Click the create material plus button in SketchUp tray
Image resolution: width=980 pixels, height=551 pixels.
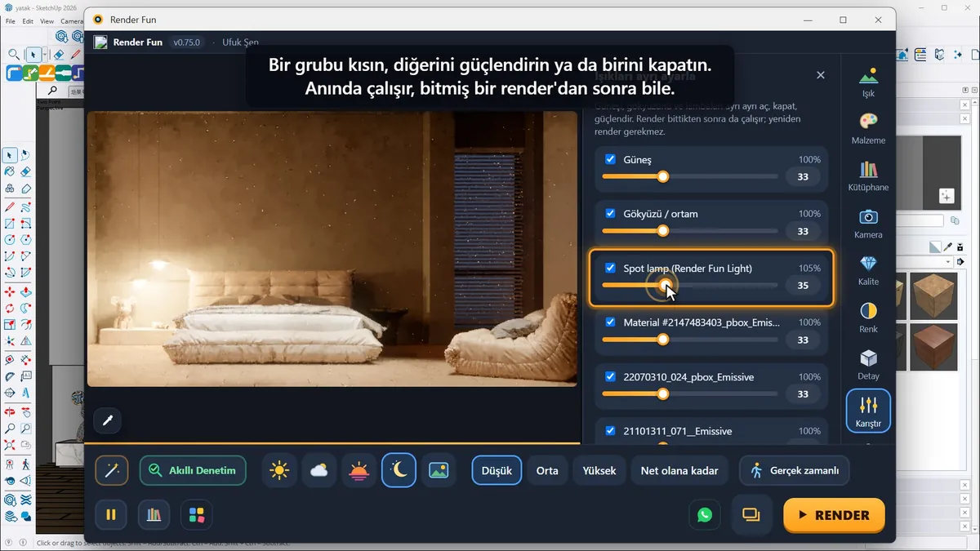coord(946,196)
